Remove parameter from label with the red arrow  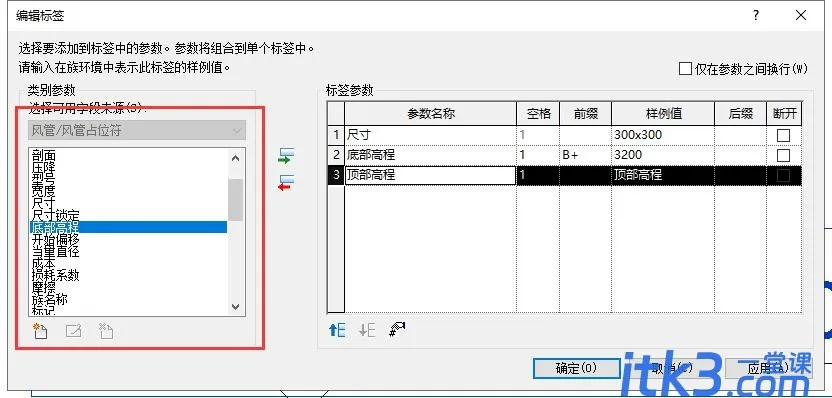click(286, 183)
